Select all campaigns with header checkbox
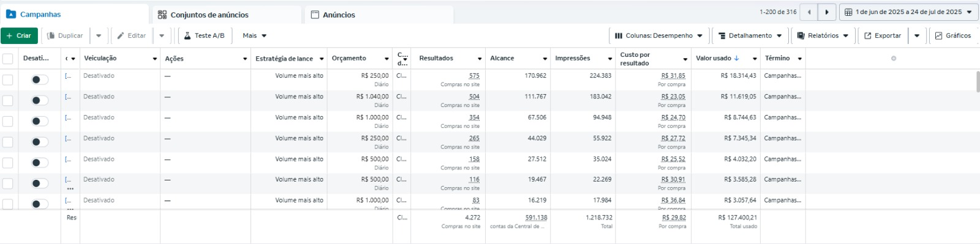 pyautogui.click(x=8, y=59)
